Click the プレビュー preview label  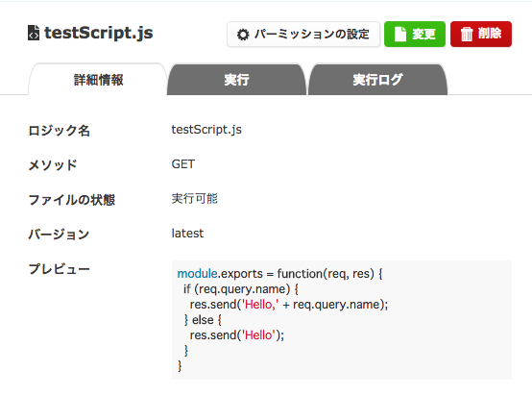(59, 269)
